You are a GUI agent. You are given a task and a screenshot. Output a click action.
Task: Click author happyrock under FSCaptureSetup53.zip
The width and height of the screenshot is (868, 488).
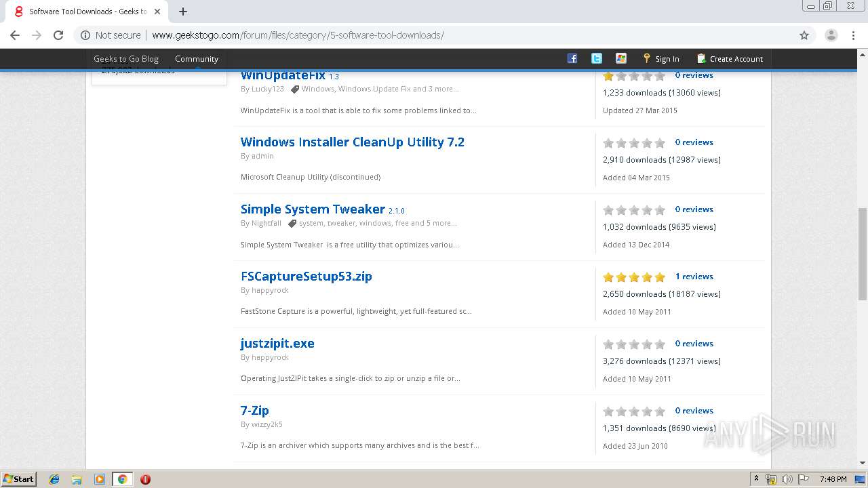(x=270, y=290)
